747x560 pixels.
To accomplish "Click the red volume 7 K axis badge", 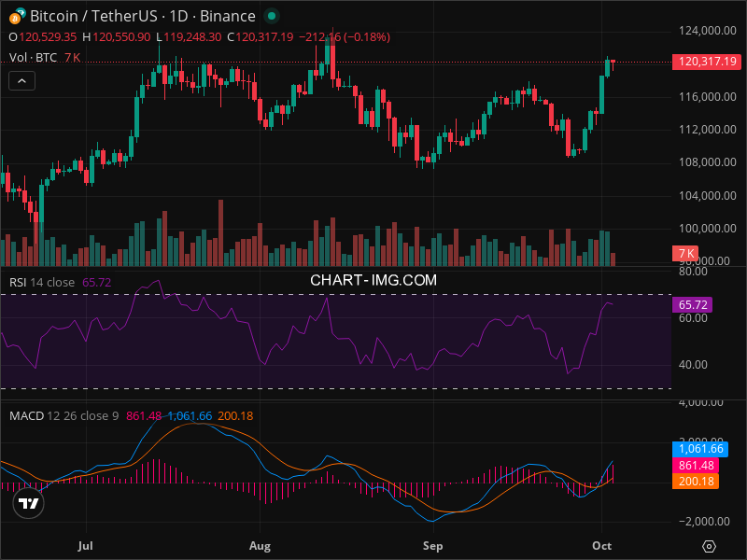I will (x=686, y=253).
